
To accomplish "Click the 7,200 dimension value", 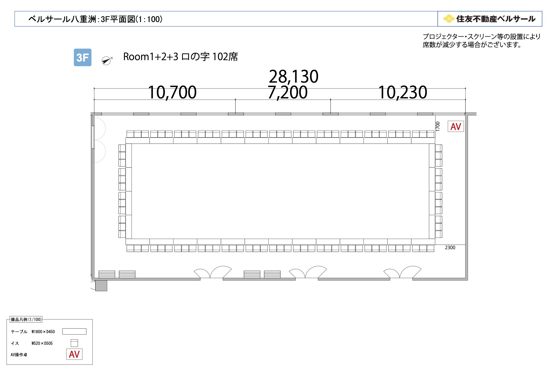I will coord(288,92).
